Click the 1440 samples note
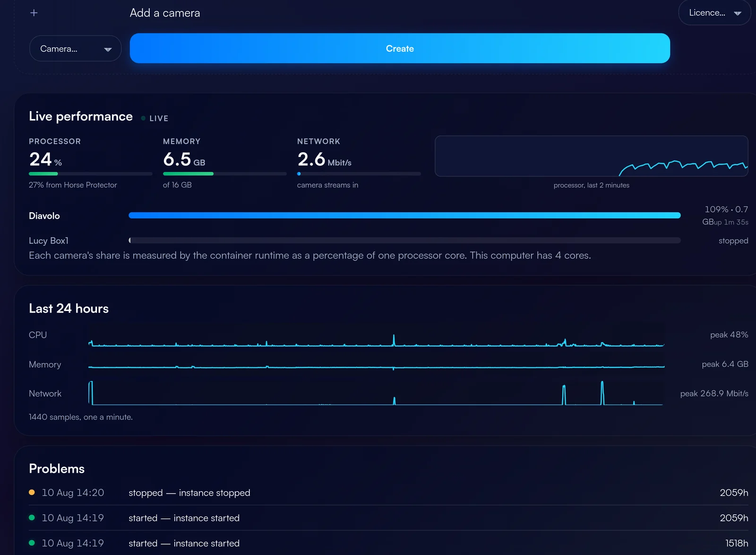The height and width of the screenshot is (555, 756). coord(81,417)
